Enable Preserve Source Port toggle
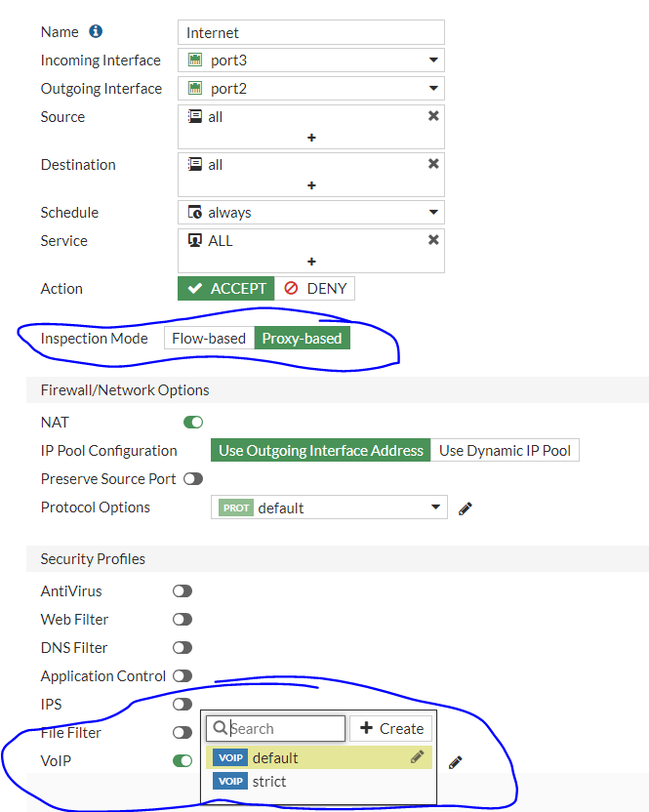The height and width of the screenshot is (812, 649). tap(193, 479)
